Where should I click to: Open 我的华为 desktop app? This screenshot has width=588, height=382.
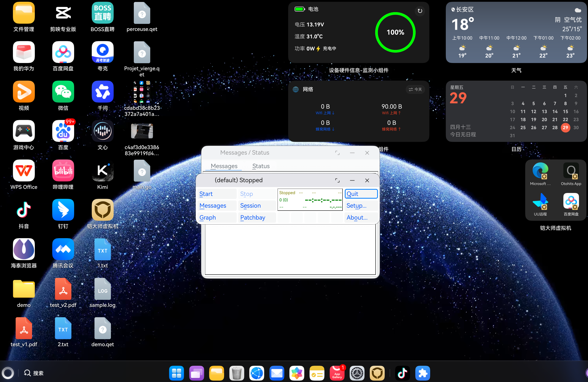pyautogui.click(x=24, y=52)
